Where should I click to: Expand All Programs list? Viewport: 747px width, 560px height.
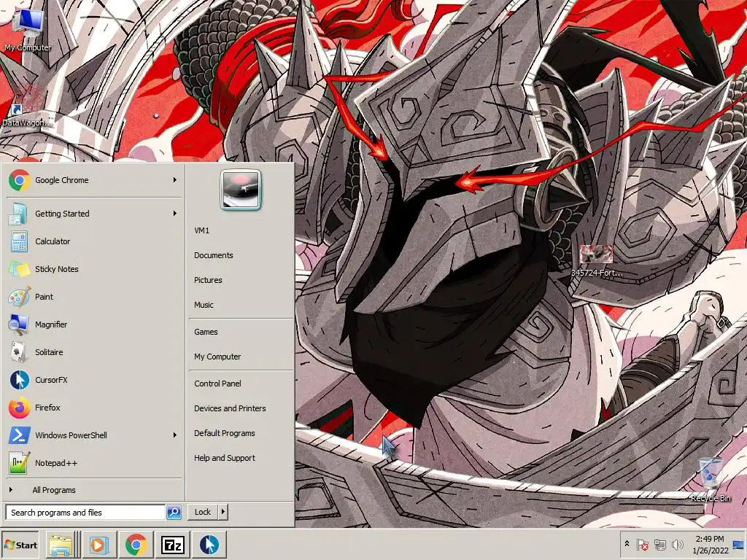(94, 490)
